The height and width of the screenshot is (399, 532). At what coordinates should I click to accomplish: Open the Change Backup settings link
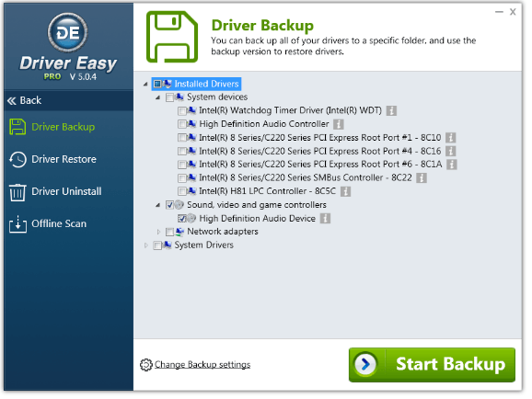(202, 365)
